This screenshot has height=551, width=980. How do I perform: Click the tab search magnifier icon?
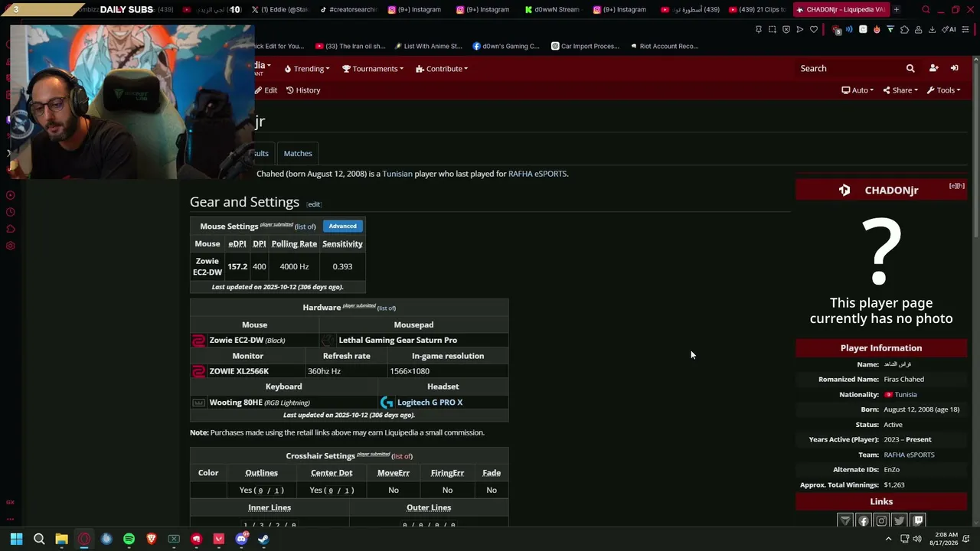(x=926, y=10)
